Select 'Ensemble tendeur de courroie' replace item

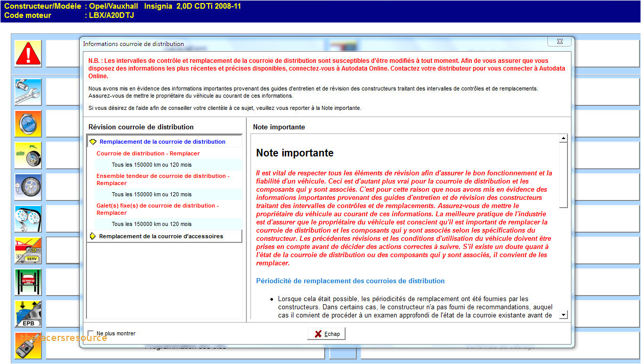163,179
